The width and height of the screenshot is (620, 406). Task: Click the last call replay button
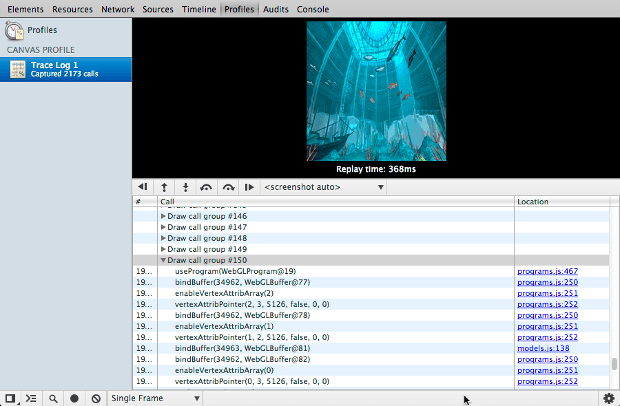[248, 187]
